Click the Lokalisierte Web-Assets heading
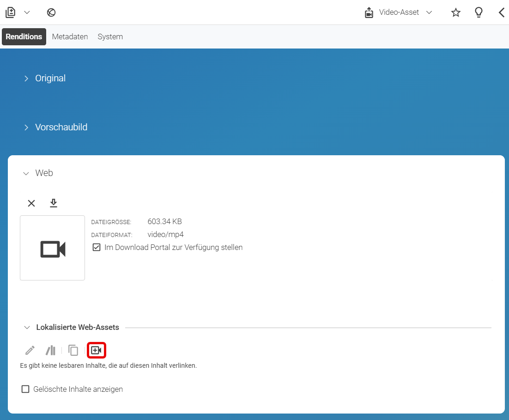The height and width of the screenshot is (420, 509). tap(78, 328)
